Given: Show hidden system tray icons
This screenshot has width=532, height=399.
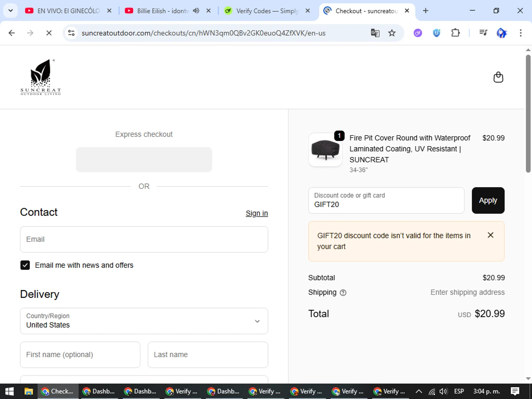Looking at the screenshot, I should (419, 391).
